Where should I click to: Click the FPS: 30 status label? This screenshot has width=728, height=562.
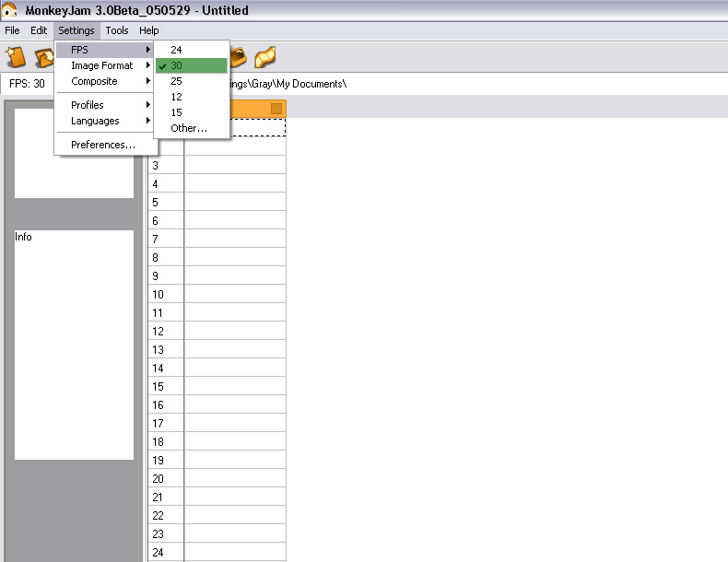point(27,84)
